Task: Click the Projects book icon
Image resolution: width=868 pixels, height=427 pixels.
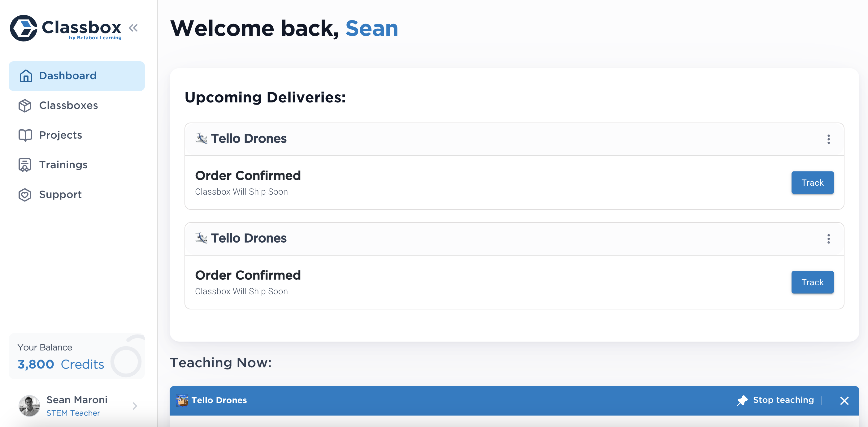Action: [x=25, y=136]
